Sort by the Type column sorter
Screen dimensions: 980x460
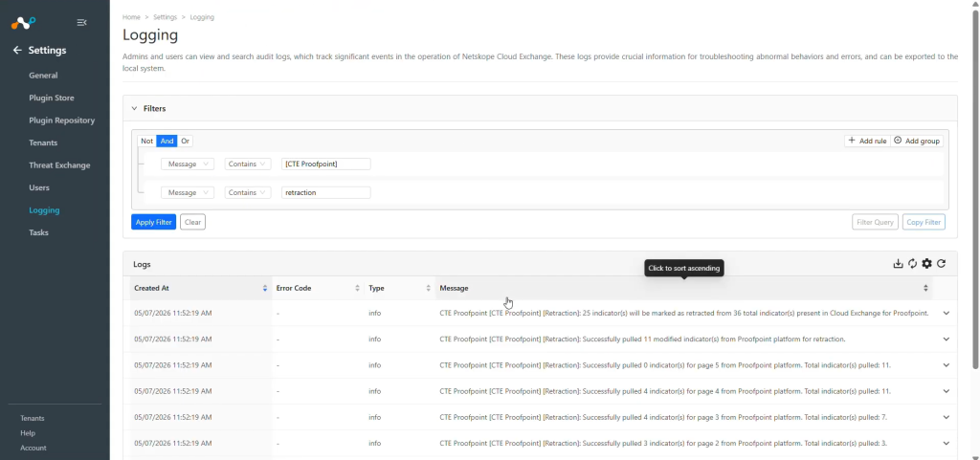pyautogui.click(x=428, y=289)
